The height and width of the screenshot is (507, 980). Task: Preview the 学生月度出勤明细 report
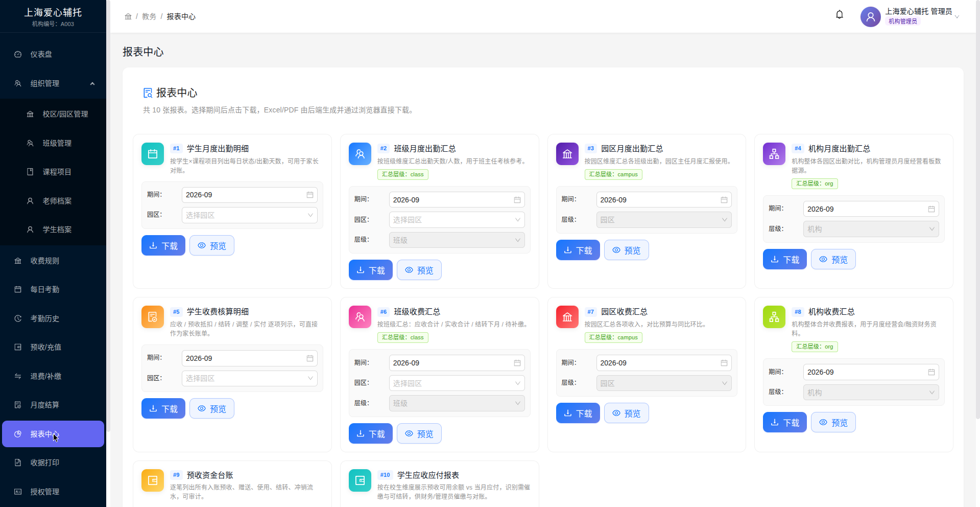pyautogui.click(x=212, y=245)
